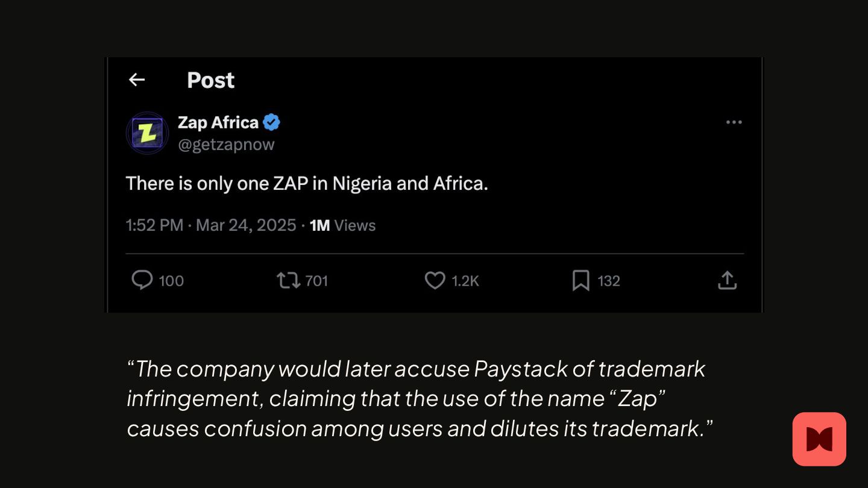Click the 132 bookmarks count
The image size is (868, 488).
click(609, 281)
